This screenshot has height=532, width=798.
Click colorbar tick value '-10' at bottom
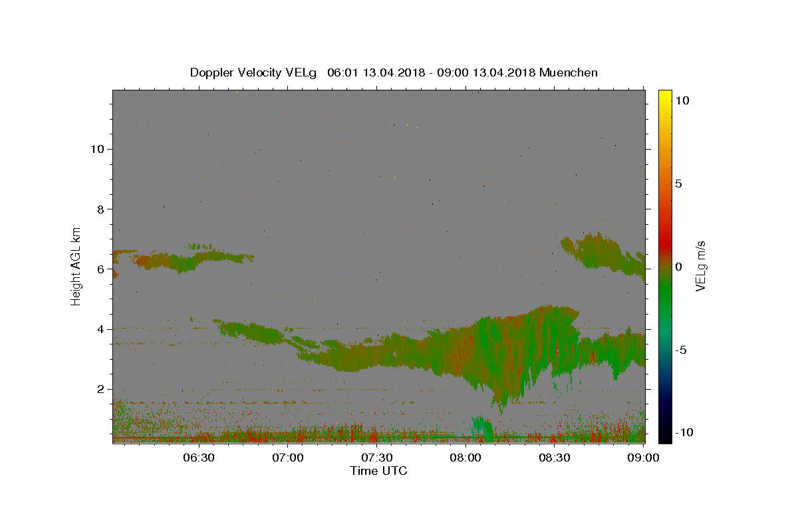point(684,433)
